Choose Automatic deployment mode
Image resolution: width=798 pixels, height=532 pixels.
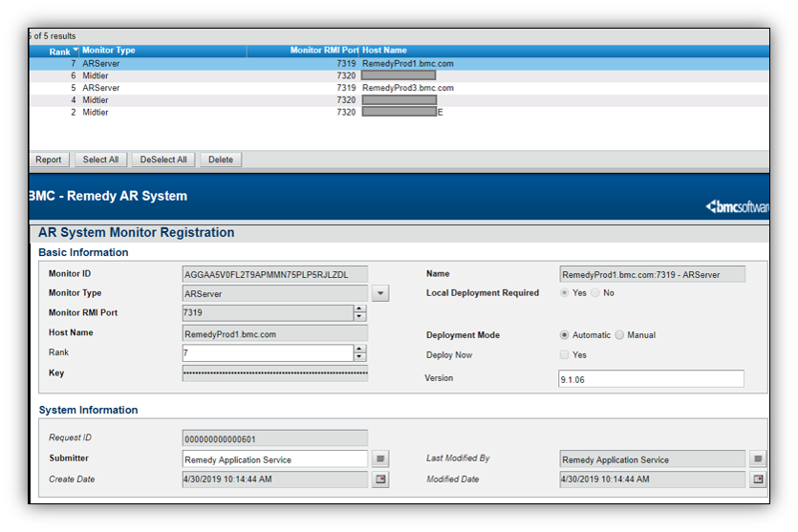click(x=565, y=334)
